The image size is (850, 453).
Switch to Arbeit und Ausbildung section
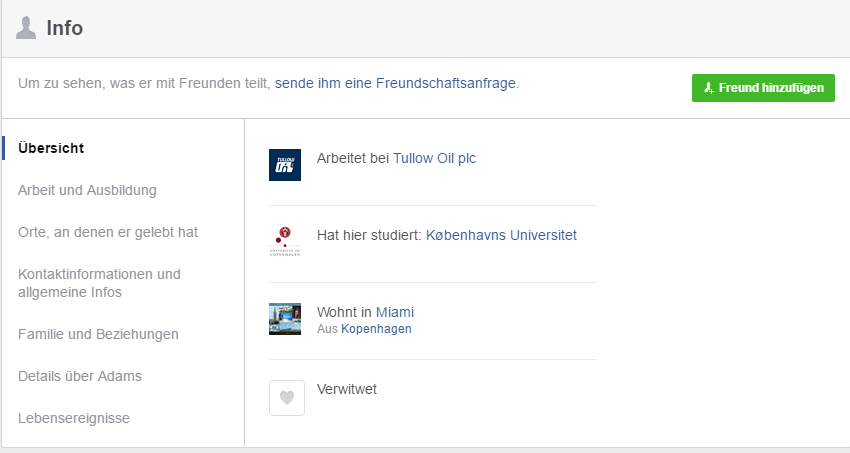coord(87,190)
